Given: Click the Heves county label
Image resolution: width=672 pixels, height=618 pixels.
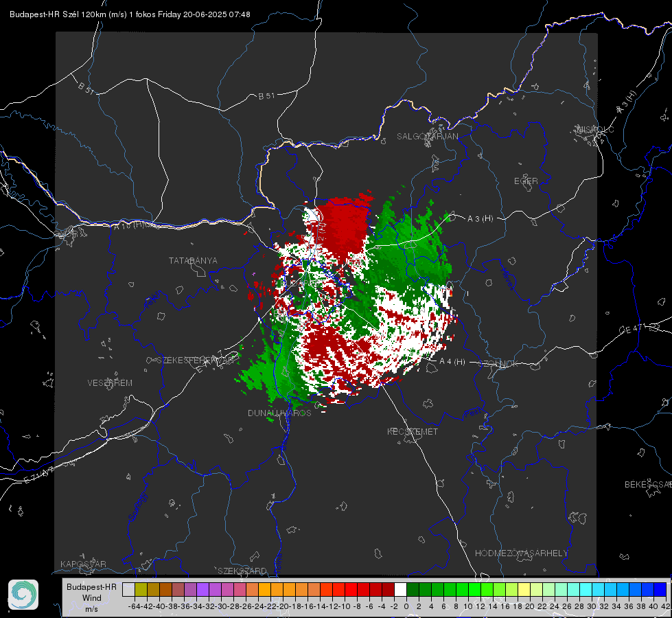Looking at the screenshot, I should tap(507, 279).
